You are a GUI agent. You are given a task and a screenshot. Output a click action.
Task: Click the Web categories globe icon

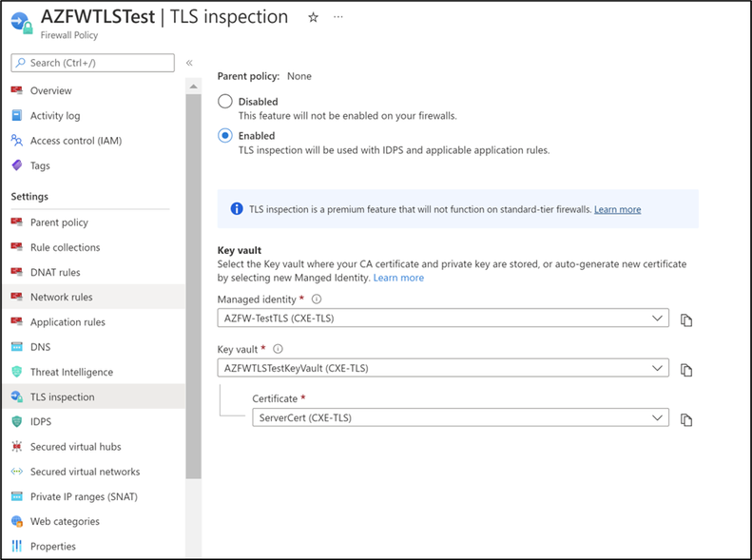click(17, 521)
